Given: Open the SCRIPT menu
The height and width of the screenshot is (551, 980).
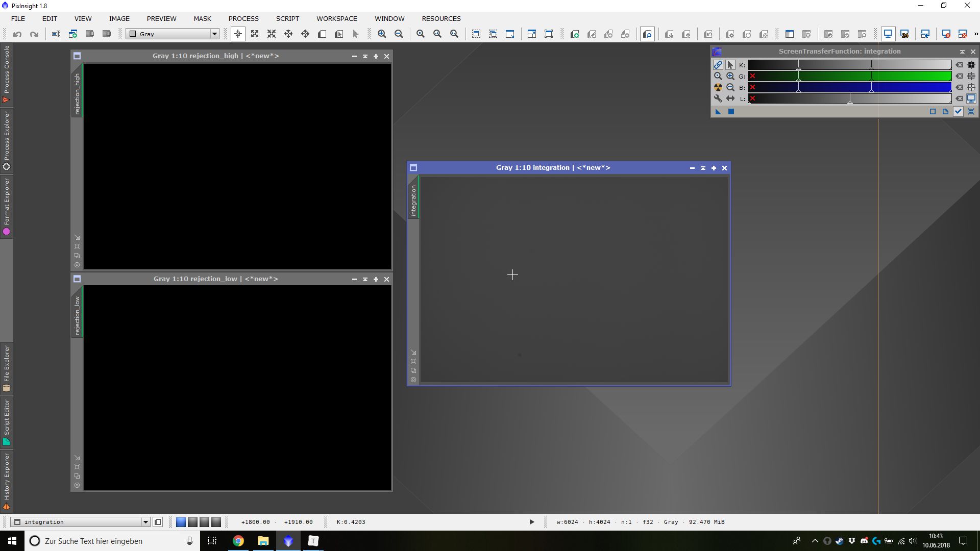Looking at the screenshot, I should point(287,18).
